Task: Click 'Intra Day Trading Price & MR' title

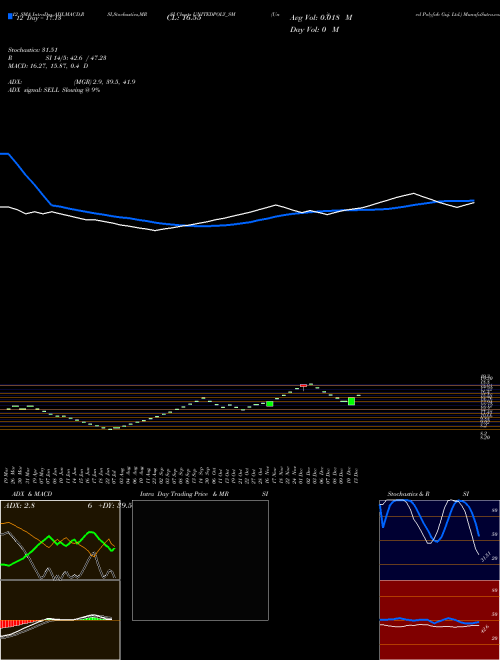Action: [x=184, y=494]
